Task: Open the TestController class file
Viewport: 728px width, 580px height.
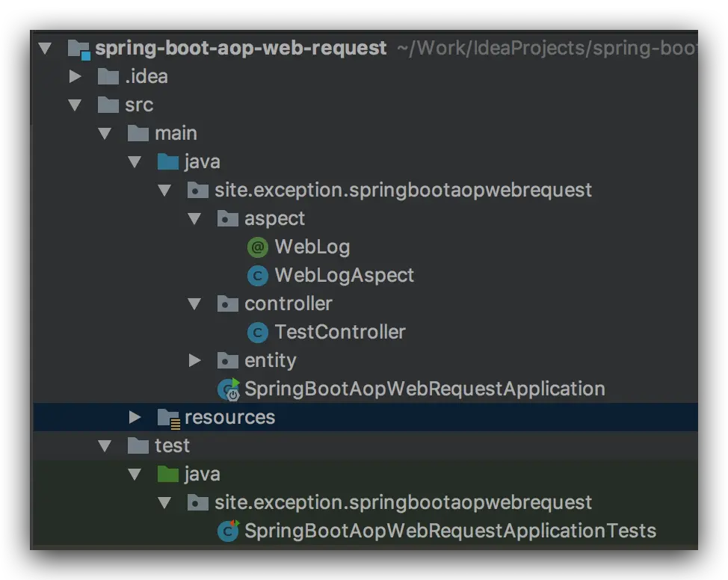Action: (340, 332)
